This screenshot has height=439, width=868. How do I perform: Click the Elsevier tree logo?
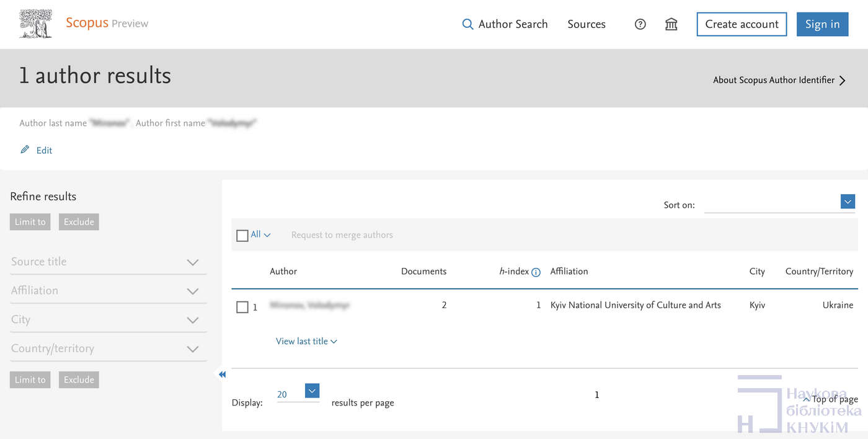click(35, 24)
